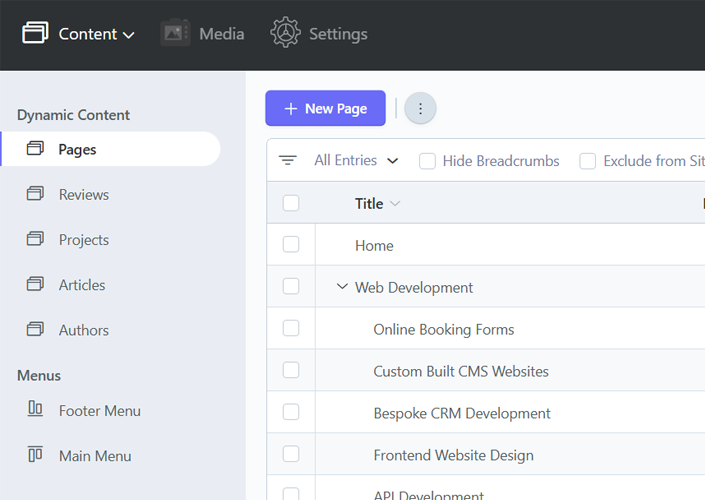Image resolution: width=705 pixels, height=500 pixels.
Task: Open the Online Booking Forms entry
Action: coord(444,330)
